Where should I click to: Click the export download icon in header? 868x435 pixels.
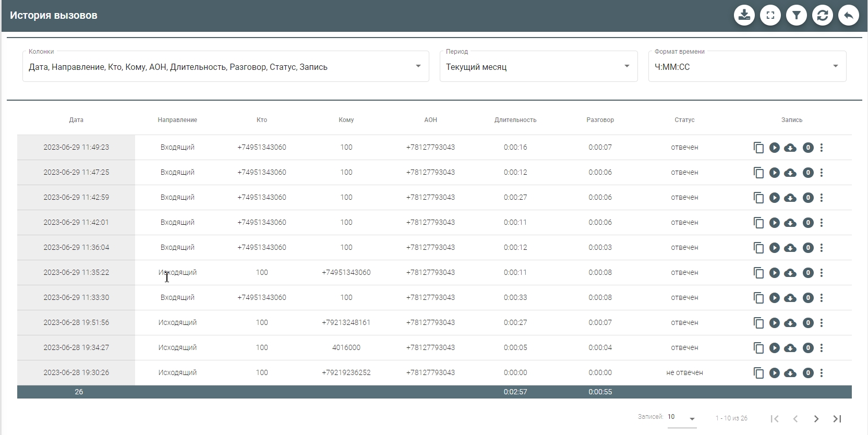coord(744,15)
